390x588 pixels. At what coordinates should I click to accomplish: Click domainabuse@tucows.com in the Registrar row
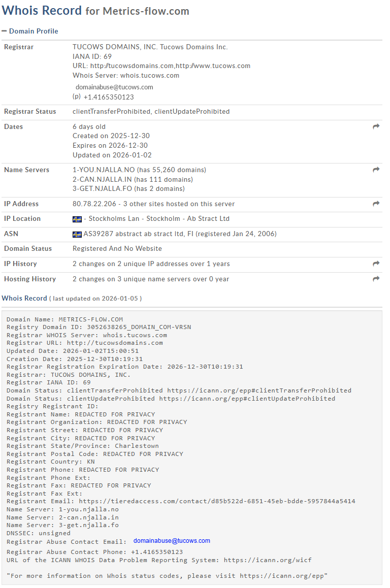coord(114,87)
